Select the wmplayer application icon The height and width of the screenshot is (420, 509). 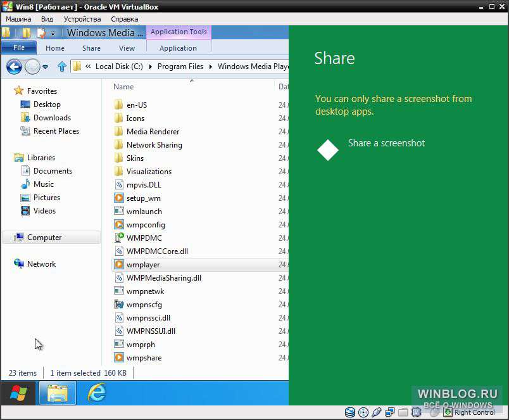pyautogui.click(x=119, y=264)
